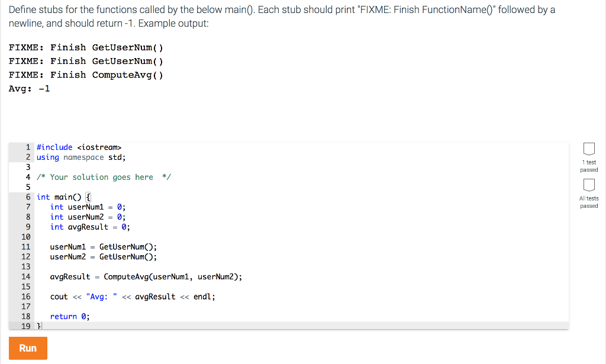Screen dimensions: 606x364
Task: Click the 'return 0;' statement
Action: [x=69, y=316]
